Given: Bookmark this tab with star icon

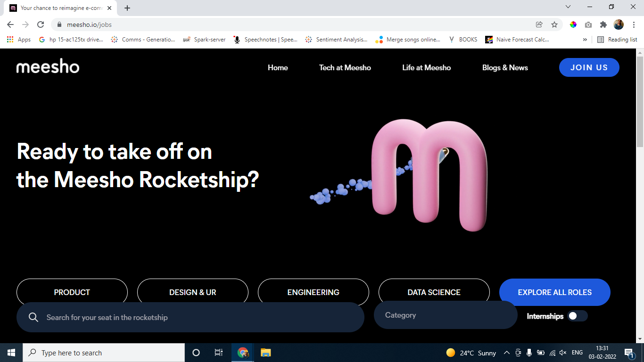Looking at the screenshot, I should tap(554, 25).
